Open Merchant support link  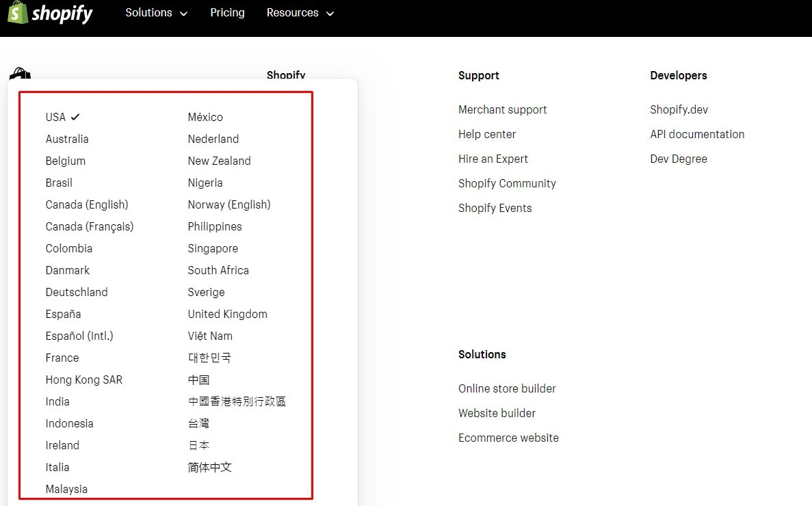[502, 109]
